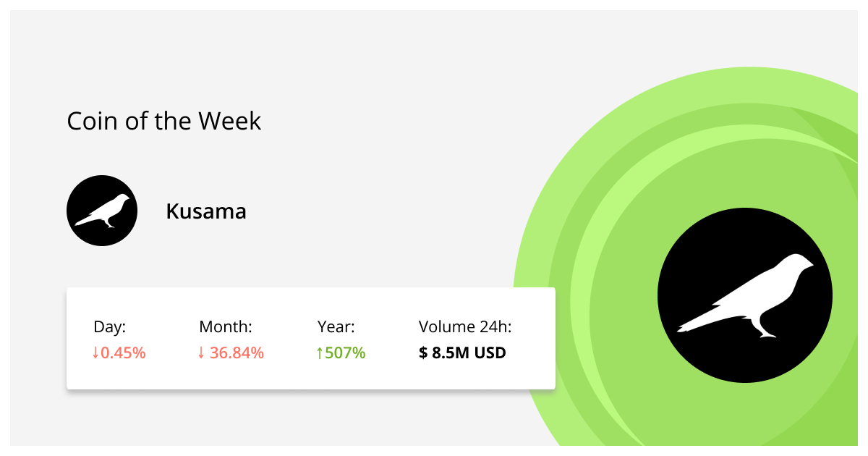Select the 0.45% daily change value
868x456 pixels.
(124, 353)
